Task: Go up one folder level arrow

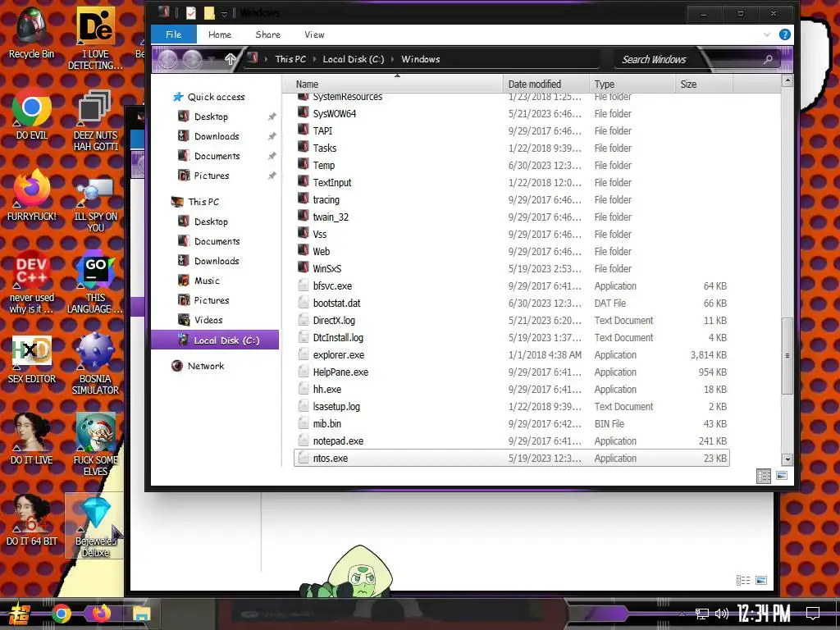Action: (231, 59)
